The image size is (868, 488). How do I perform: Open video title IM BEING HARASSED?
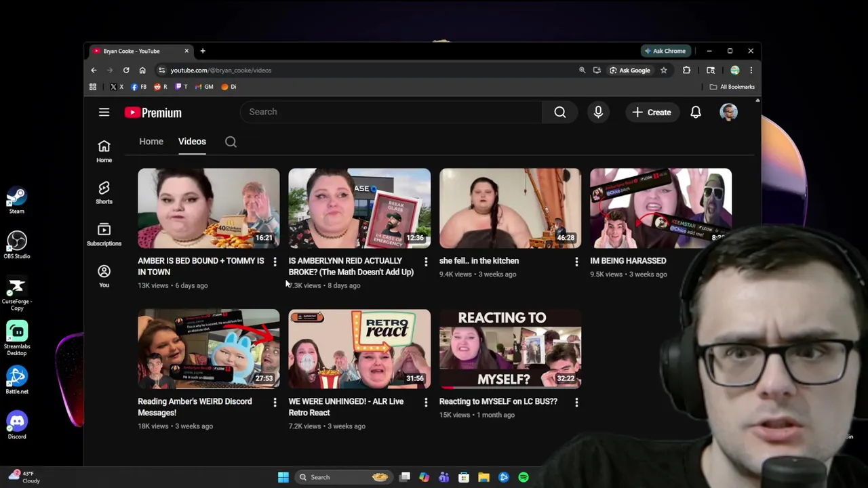point(628,261)
